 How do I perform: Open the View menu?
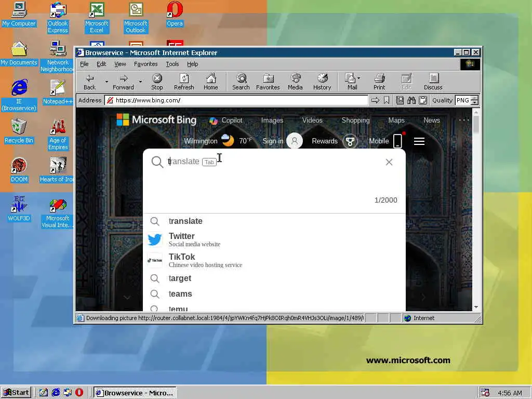[120, 64]
